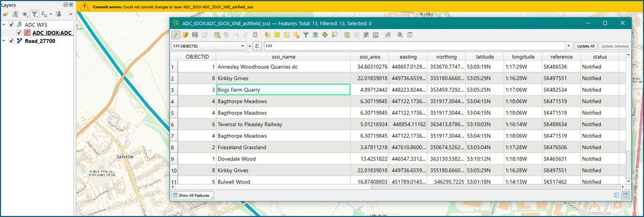Toggle filter legend by map content
The height and width of the screenshot is (217, 644).
click(34, 14)
